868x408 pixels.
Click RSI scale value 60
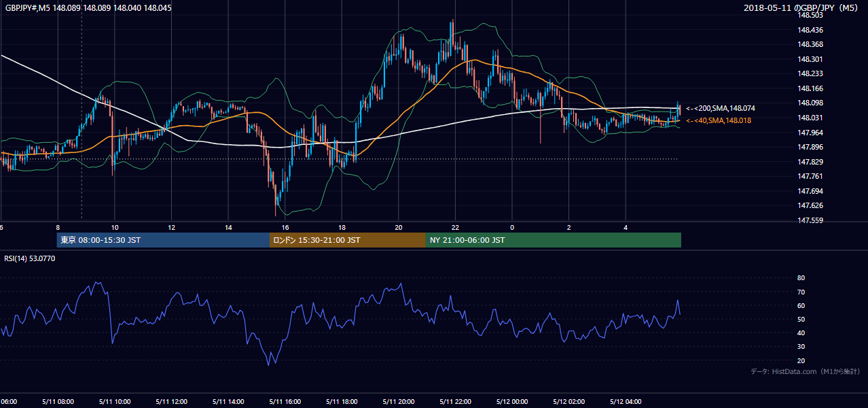(801, 305)
